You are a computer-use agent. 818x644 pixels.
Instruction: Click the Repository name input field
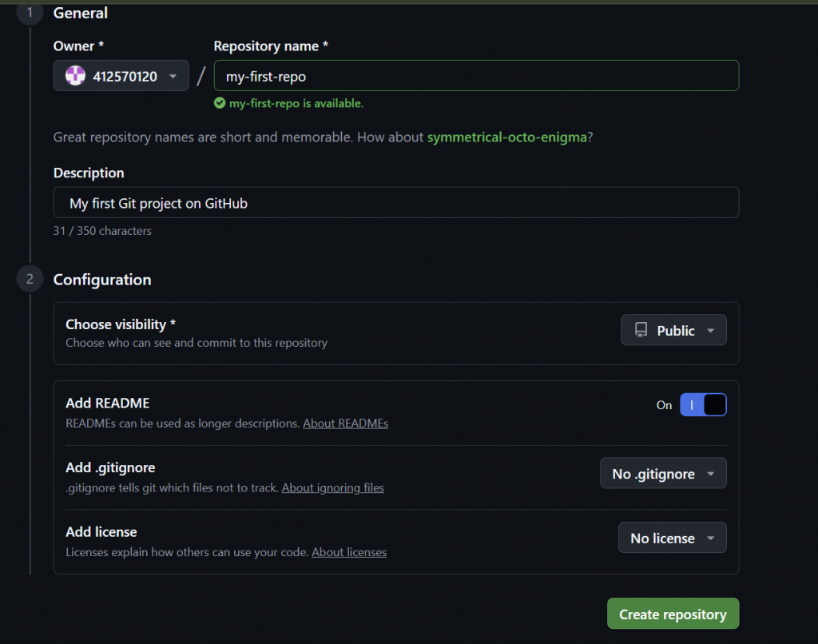pos(476,77)
